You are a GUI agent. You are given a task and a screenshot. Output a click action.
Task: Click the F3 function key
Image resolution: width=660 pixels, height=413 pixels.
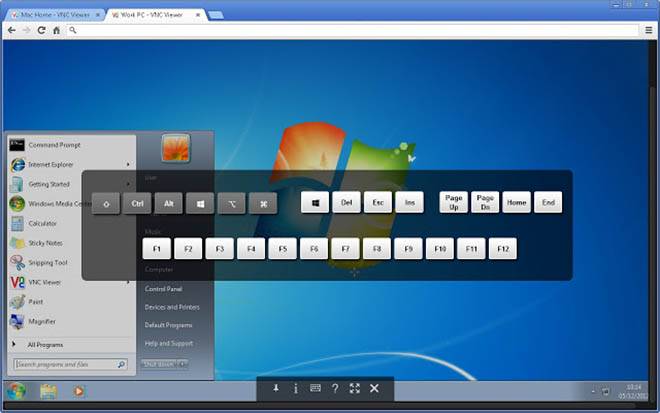220,249
